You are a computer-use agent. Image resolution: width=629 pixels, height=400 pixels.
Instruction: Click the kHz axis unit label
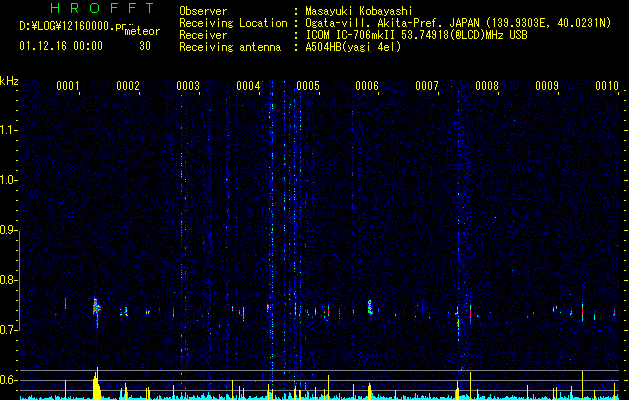click(x=9, y=81)
